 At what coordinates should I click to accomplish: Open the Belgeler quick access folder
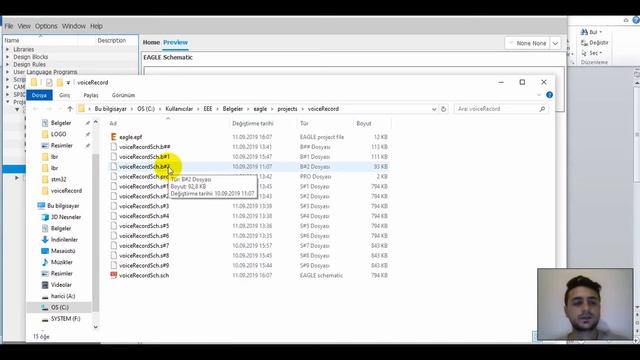pyautogui.click(x=61, y=123)
